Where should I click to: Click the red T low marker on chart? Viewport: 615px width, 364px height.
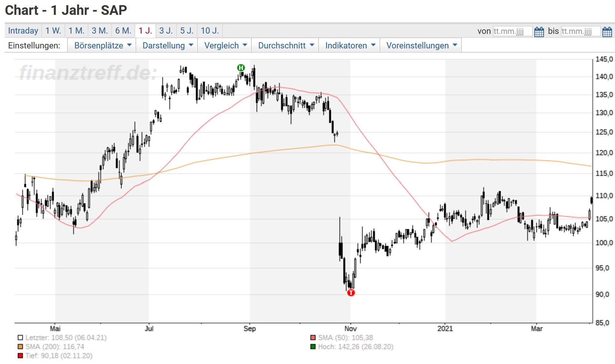coord(351,293)
